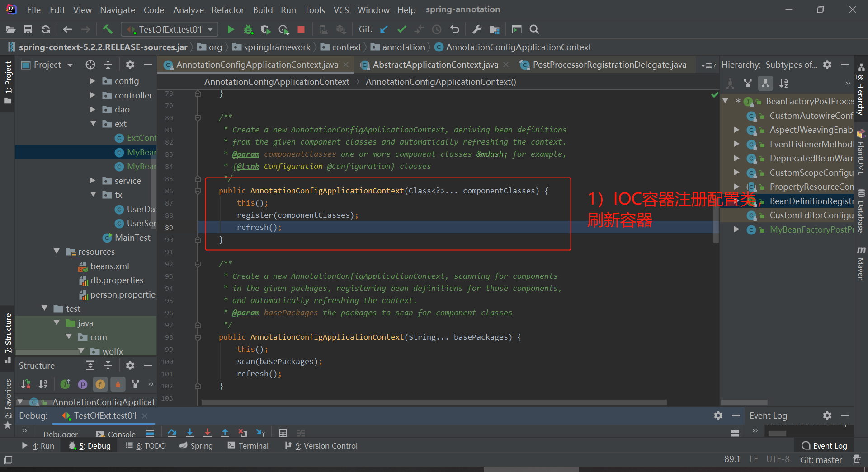Step out with blue up arrow

coord(225,433)
